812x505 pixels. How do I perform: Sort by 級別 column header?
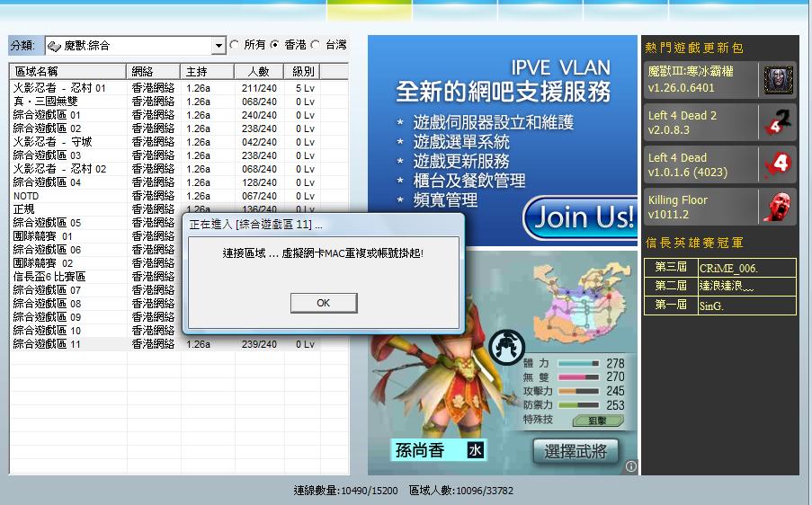click(x=302, y=71)
